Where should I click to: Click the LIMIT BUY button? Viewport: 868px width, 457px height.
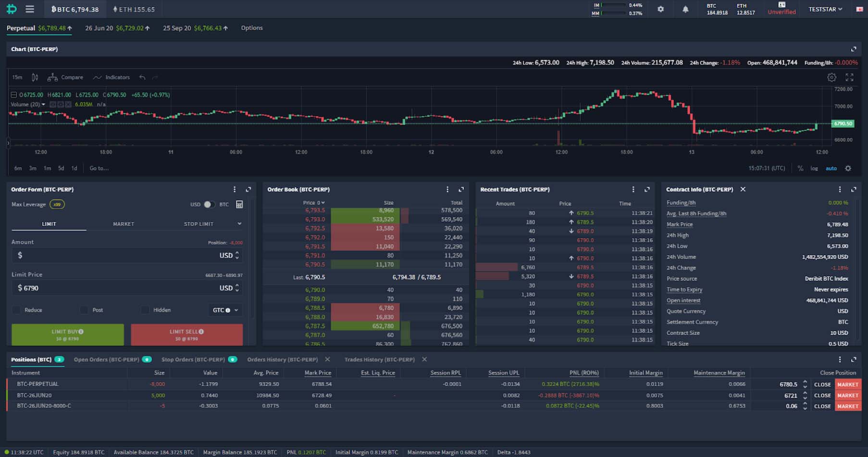point(68,334)
